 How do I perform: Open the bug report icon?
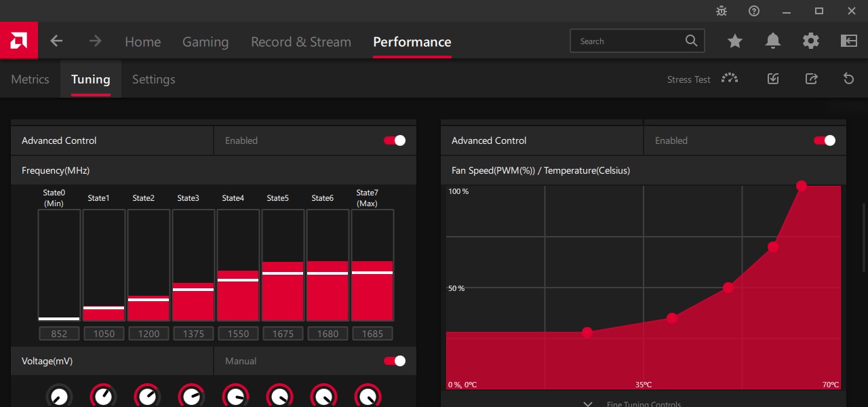click(x=722, y=11)
